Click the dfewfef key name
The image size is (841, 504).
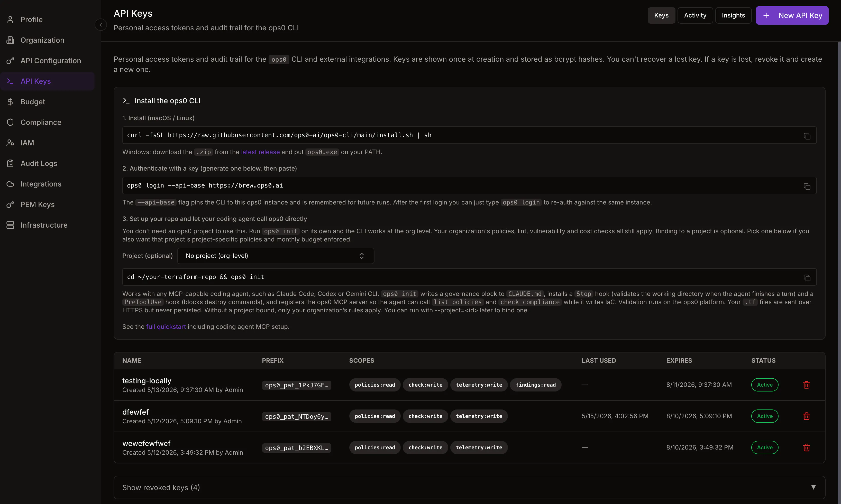(135, 412)
